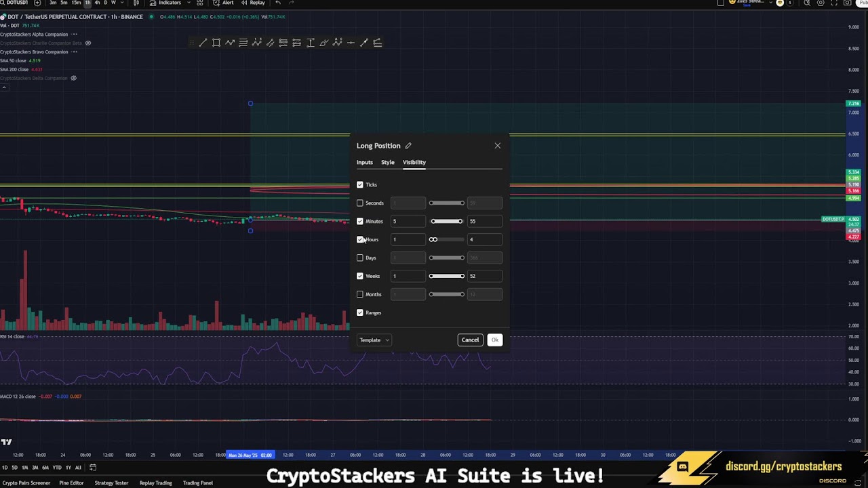The width and height of the screenshot is (868, 488).
Task: Switch to the 4h timeframe
Action: (x=97, y=3)
